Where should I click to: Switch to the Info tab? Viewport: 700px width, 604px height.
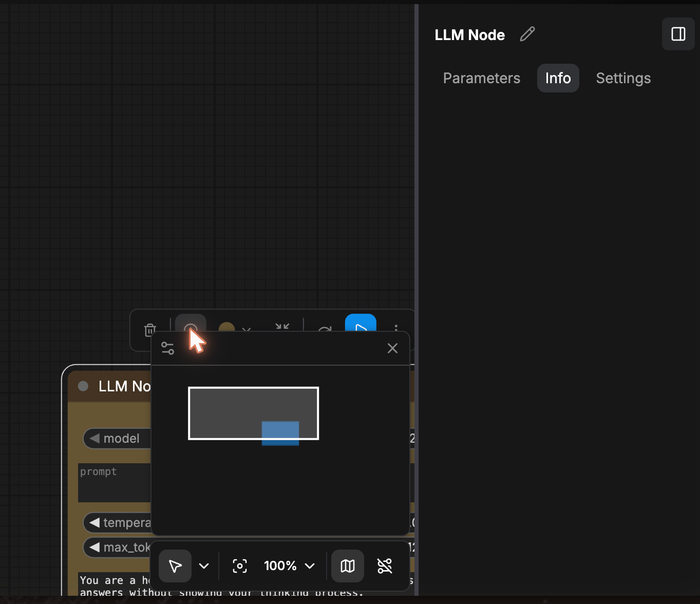click(558, 78)
